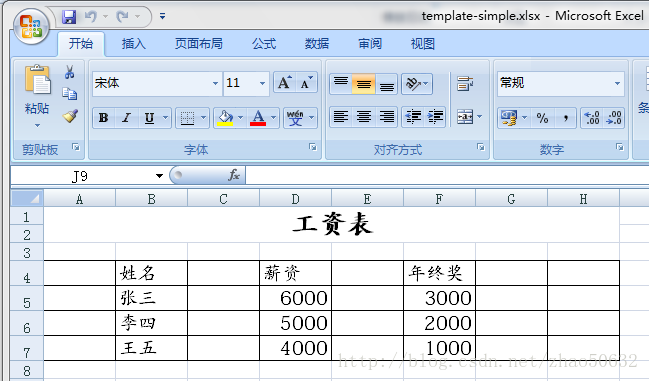Increase decimal places
The image size is (649, 381).
pos(592,118)
